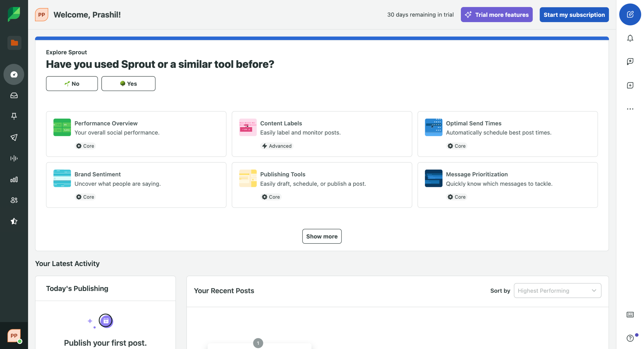Click Trial more features button
644x349 pixels.
point(496,15)
